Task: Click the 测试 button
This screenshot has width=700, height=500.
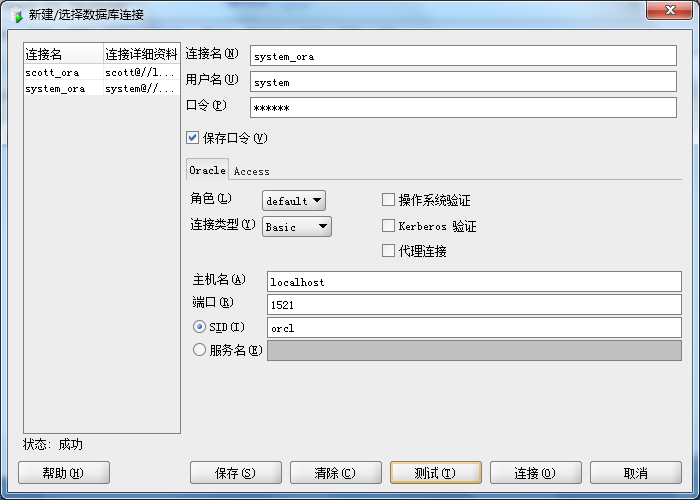Action: point(436,473)
